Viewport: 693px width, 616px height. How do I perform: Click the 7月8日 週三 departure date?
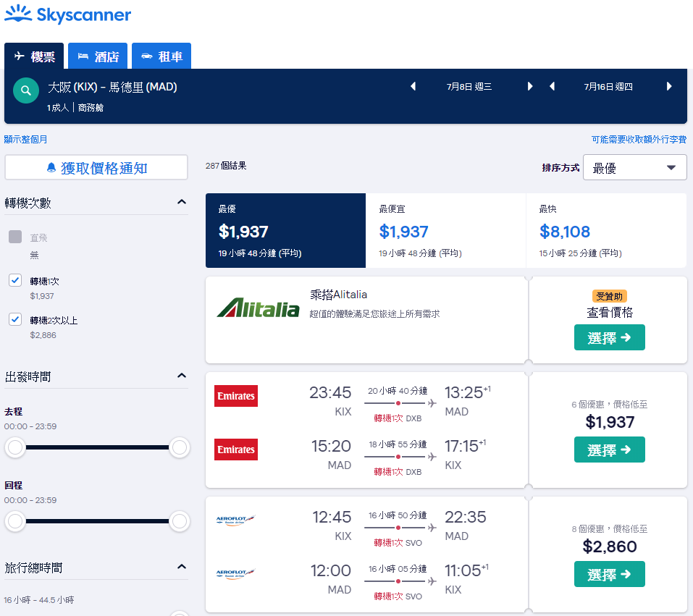[x=469, y=87]
